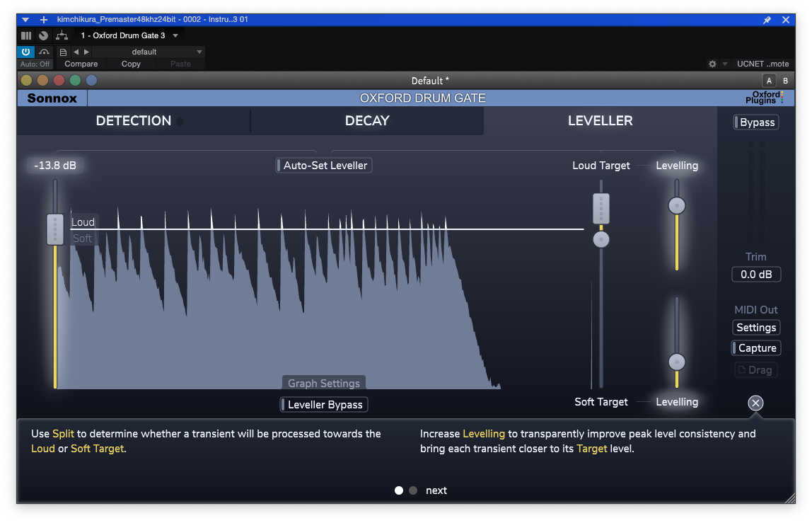The width and height of the screenshot is (812, 523).
Task: Click the Oxford Plugins logo
Action: [x=765, y=98]
